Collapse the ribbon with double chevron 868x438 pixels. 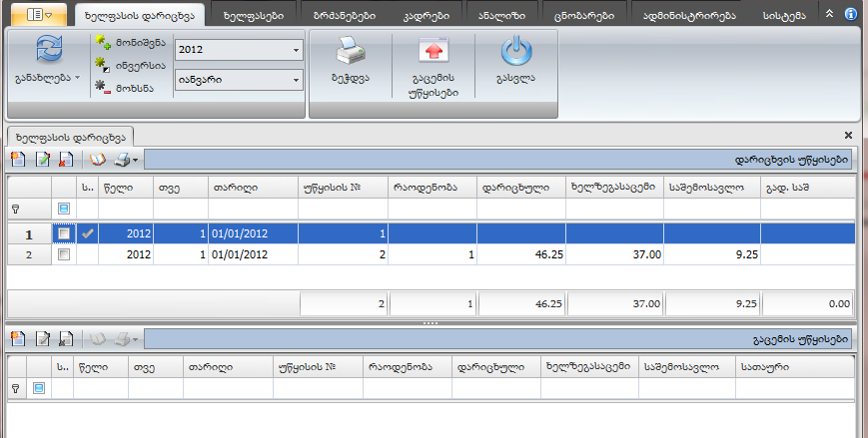tap(829, 14)
